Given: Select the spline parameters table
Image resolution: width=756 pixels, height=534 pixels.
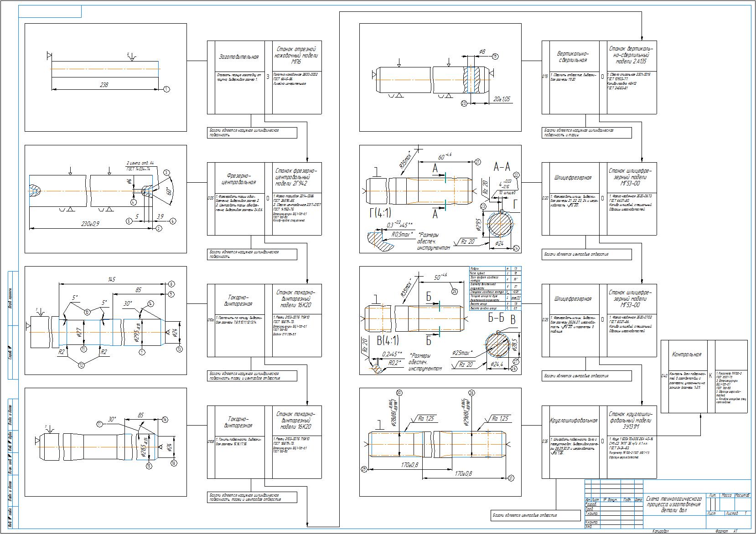Looking at the screenshot, I should tap(496, 289).
